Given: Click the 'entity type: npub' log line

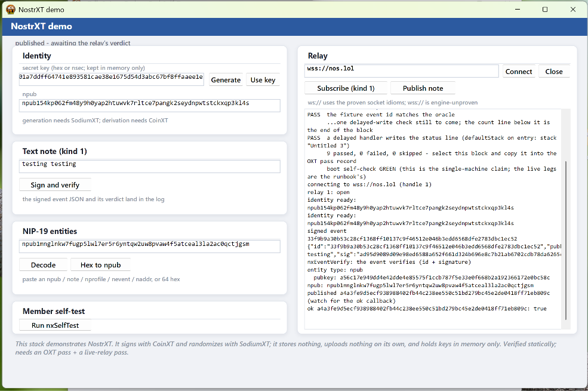Looking at the screenshot, I should coord(335,270).
